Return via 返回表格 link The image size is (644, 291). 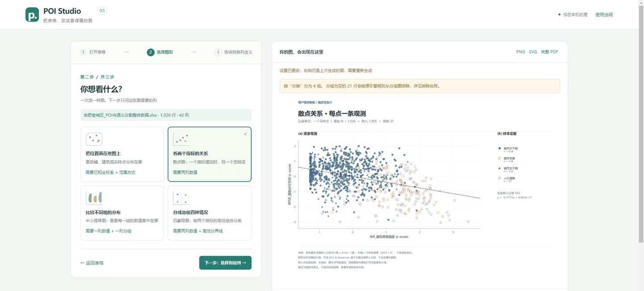pos(92,263)
